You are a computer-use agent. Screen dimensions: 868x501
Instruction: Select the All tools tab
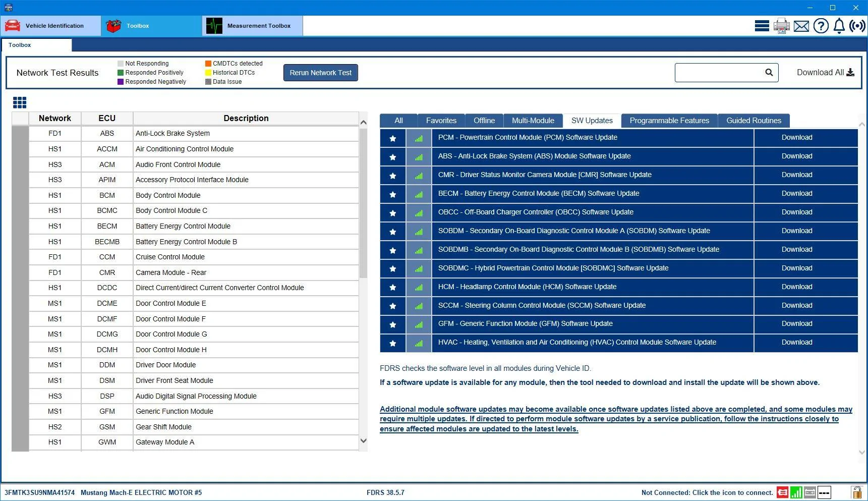click(x=398, y=121)
